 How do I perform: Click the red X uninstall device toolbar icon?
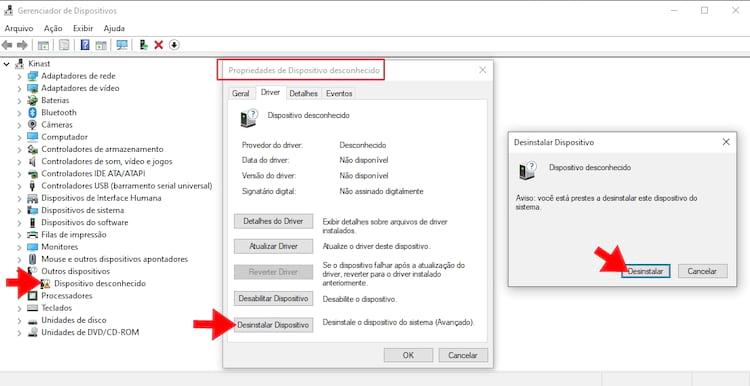[159, 45]
